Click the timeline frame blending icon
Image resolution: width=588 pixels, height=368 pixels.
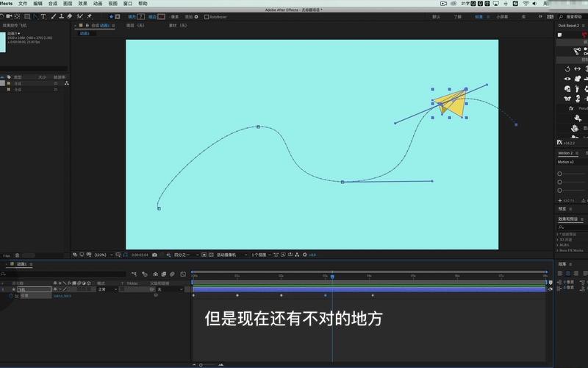(x=163, y=274)
